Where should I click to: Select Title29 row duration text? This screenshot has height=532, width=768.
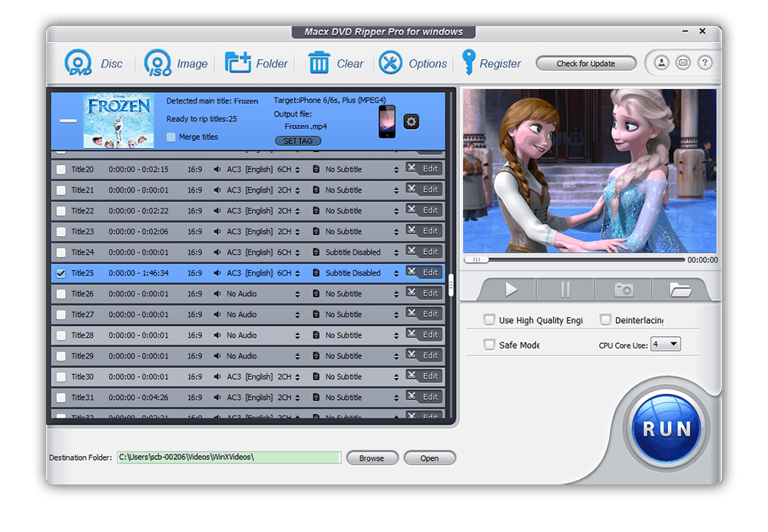point(138,355)
